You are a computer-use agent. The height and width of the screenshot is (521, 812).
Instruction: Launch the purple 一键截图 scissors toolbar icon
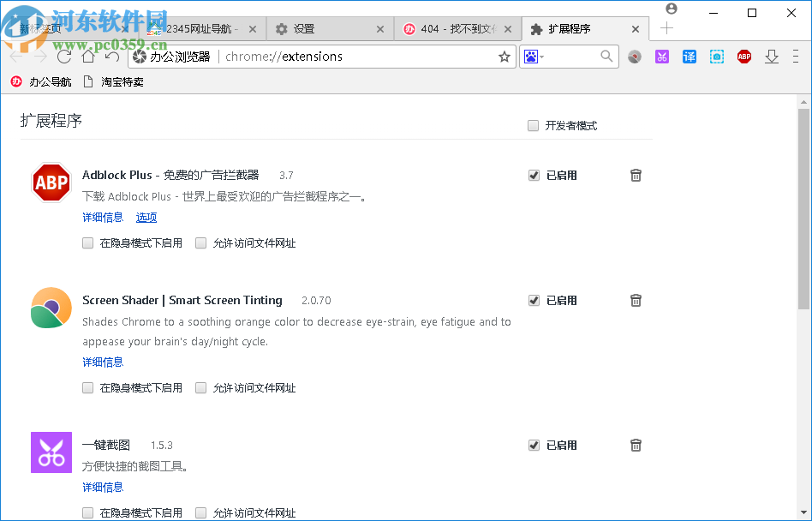[x=661, y=56]
